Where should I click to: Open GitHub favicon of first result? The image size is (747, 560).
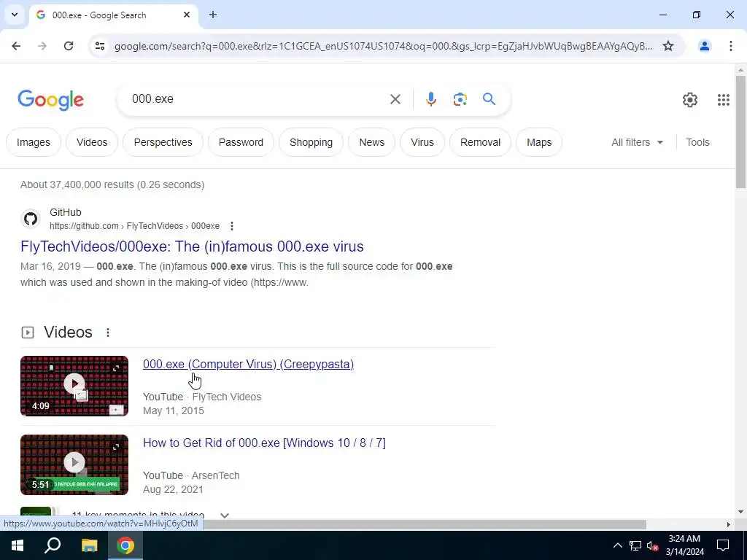pos(31,219)
